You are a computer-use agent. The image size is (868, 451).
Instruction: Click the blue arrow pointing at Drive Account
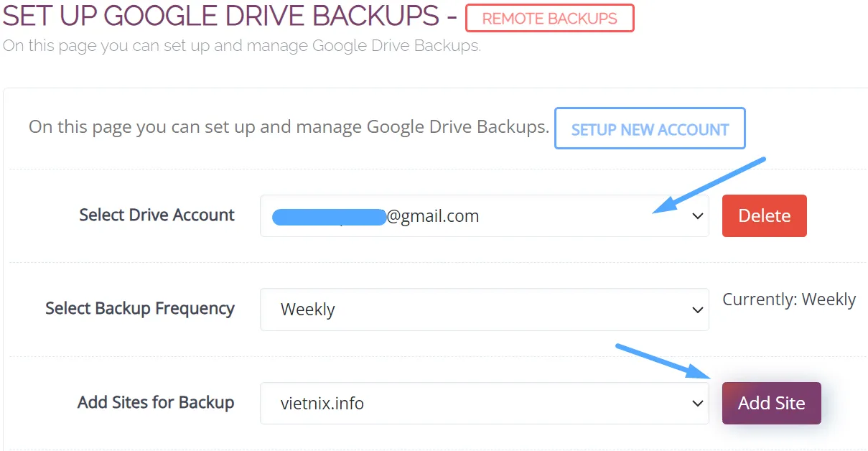(x=709, y=185)
